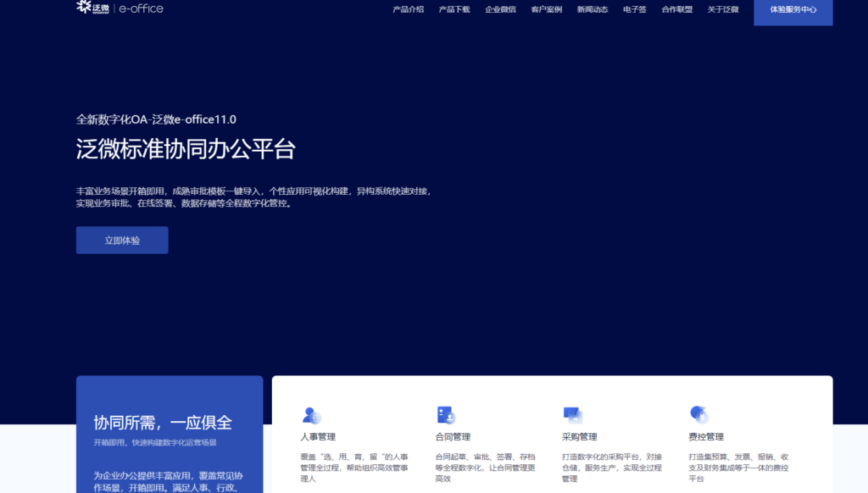
Task: Click the 泛微 flower logo icon
Action: pyautogui.click(x=85, y=8)
